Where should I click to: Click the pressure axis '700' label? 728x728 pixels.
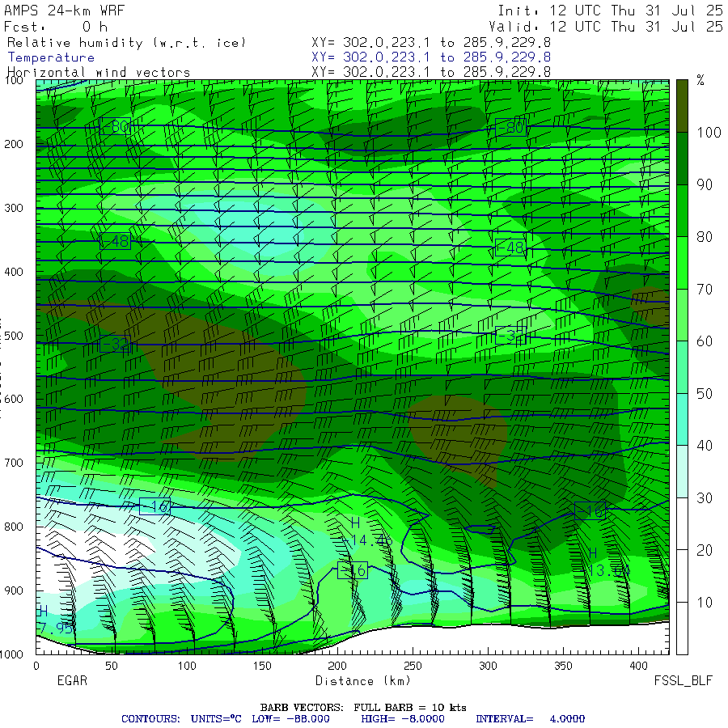[14, 463]
